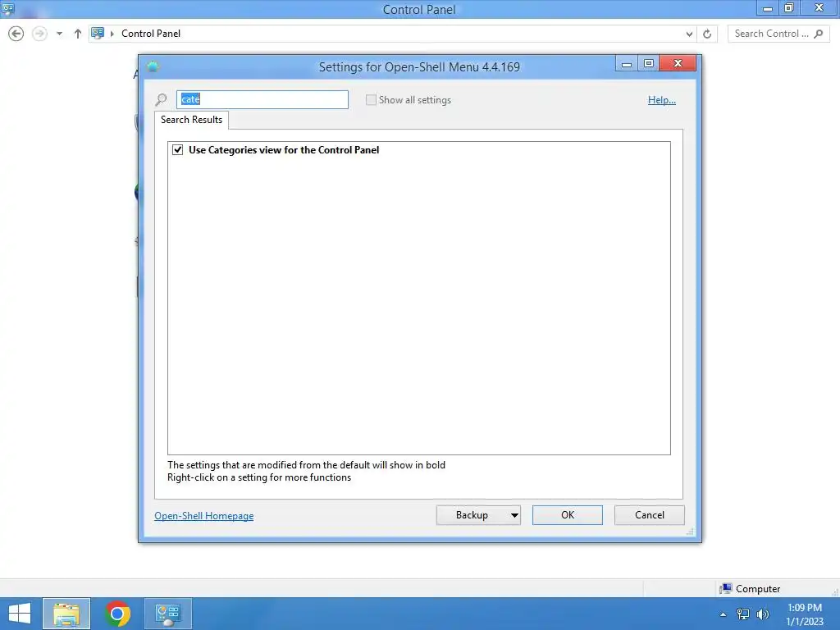Enable the Show all settings checkbox
The width and height of the screenshot is (840, 630).
371,99
